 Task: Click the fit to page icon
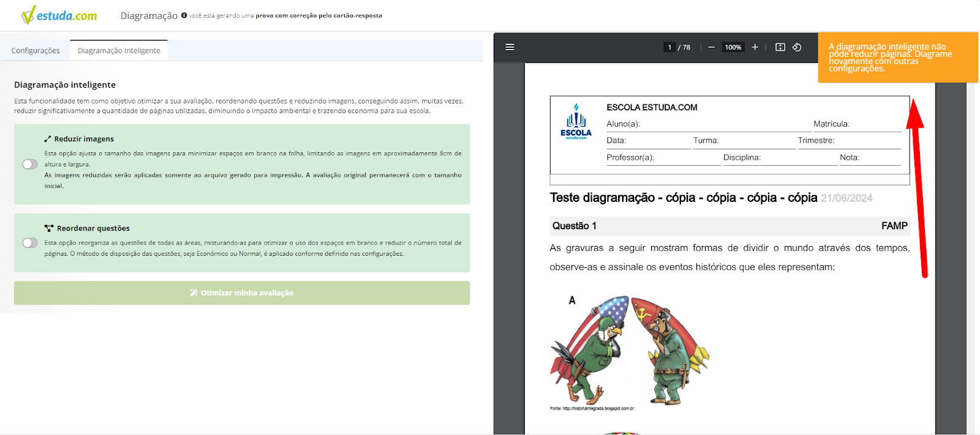point(780,47)
